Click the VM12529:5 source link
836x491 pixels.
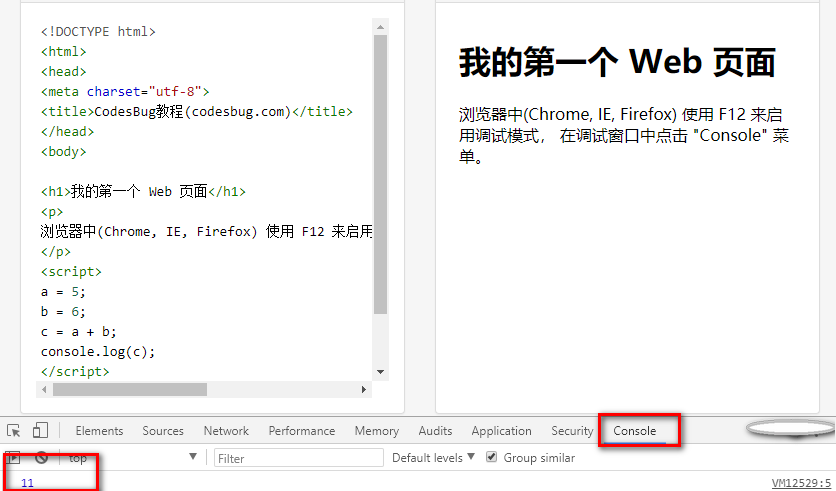(x=800, y=483)
